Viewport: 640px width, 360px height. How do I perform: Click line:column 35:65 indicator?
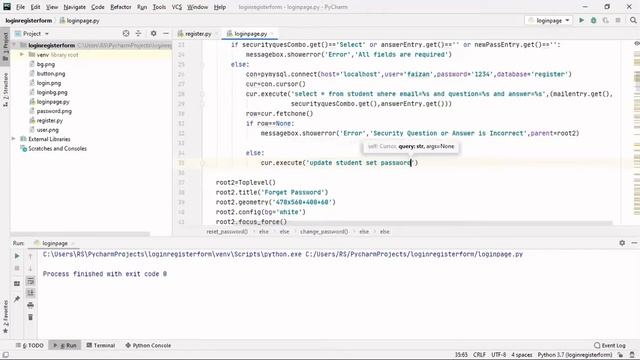(461, 355)
